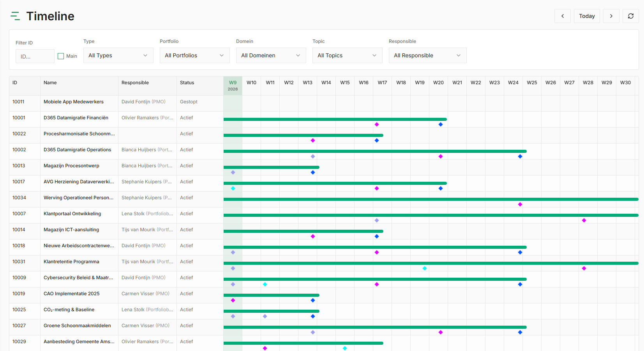
Task: Click the Name column header
Action: tap(50, 83)
